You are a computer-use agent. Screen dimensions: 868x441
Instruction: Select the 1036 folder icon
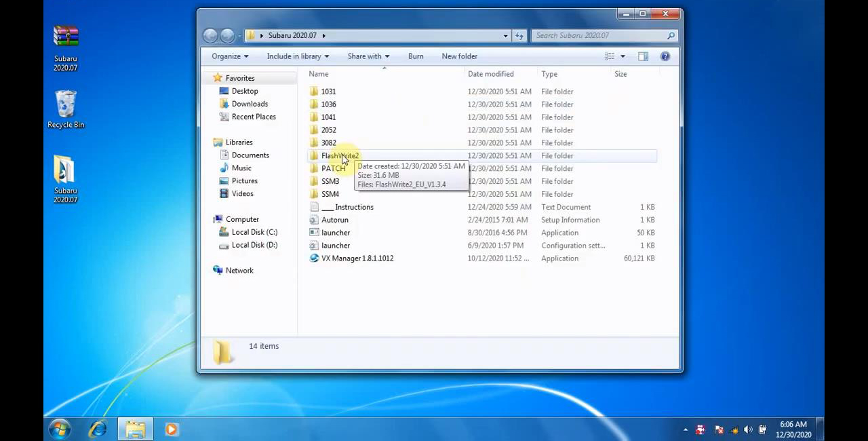click(x=314, y=104)
